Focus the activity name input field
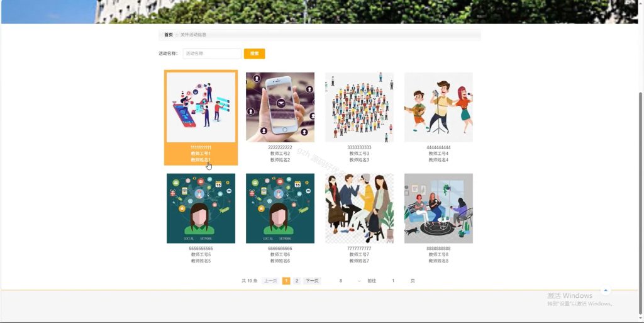 212,54
